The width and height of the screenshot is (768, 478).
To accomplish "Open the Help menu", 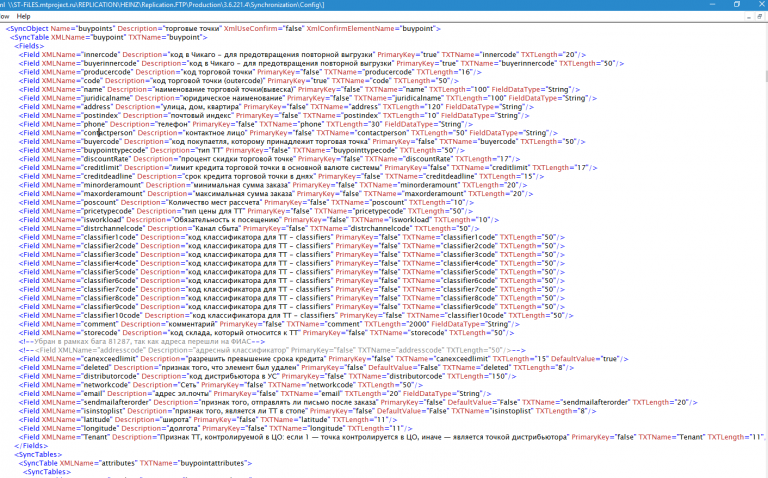I will 24,16.
